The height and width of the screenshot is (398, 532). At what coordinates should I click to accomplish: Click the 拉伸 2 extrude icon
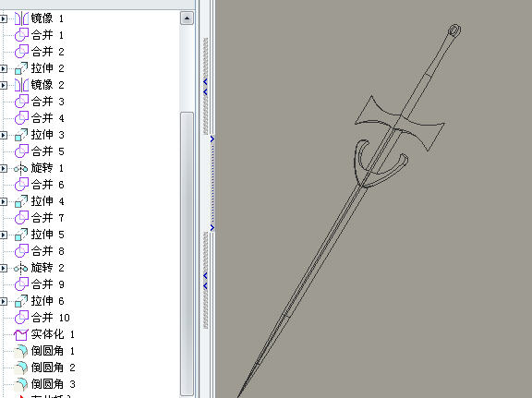click(21, 68)
